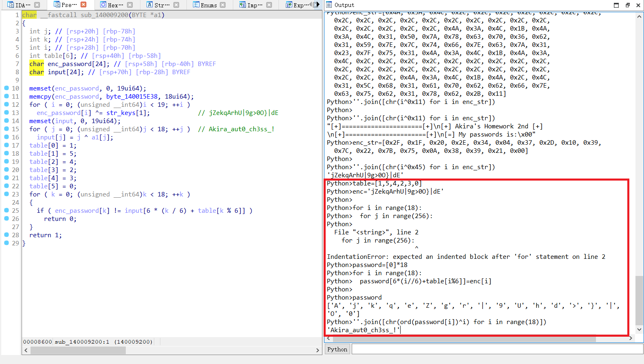Click the Output window title icon
This screenshot has height=364, width=644.
coord(329,5)
